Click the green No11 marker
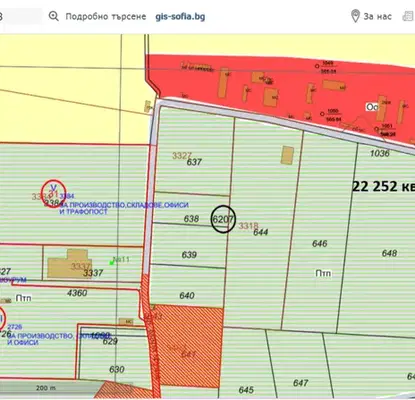The image size is (415, 400). [x=119, y=260]
